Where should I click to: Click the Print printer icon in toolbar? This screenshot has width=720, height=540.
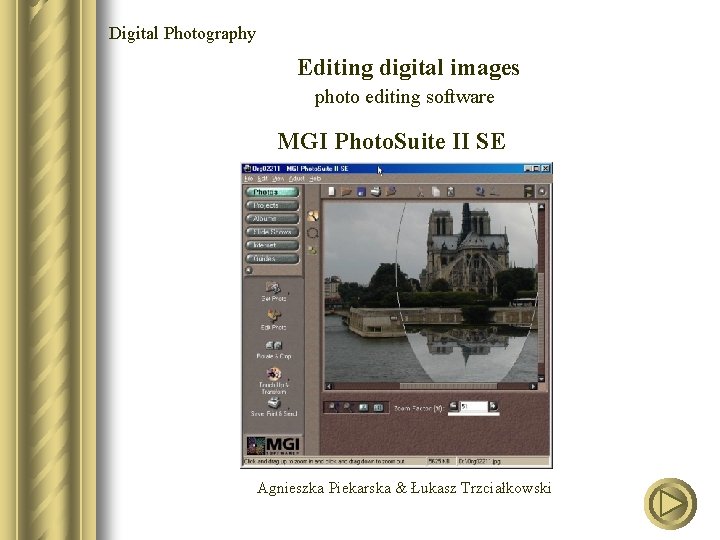[x=376, y=191]
